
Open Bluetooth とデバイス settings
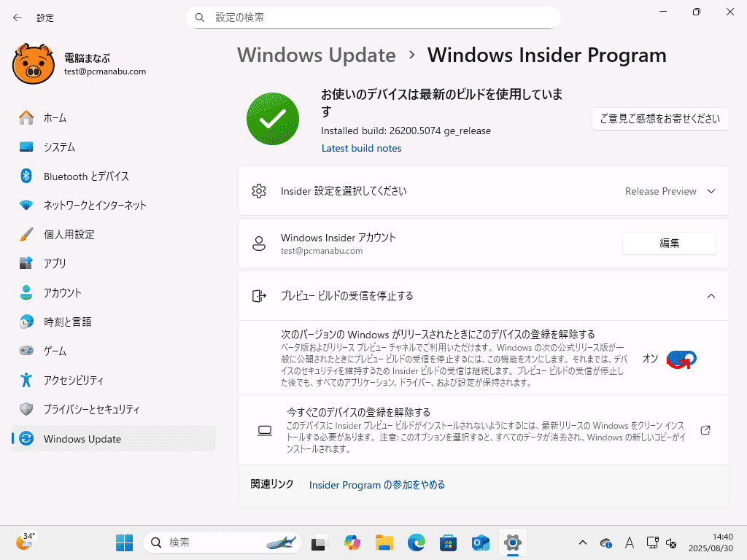coord(114,176)
